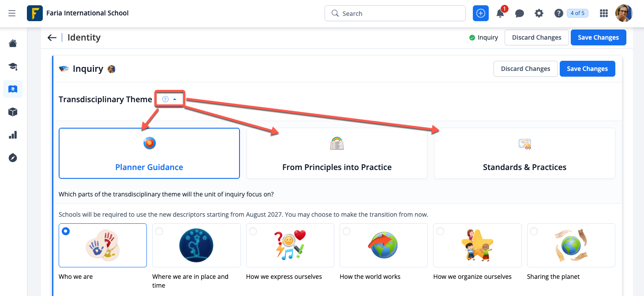The image size is (644, 296).
Task: Open the apps grid launcher
Action: [x=604, y=14]
